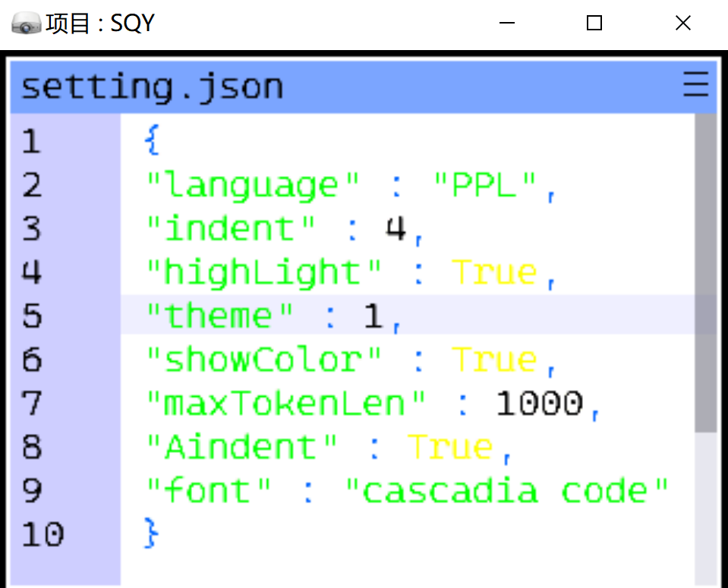Click the "PPL" string value
Image resolution: width=728 pixels, height=588 pixels.
(x=484, y=184)
